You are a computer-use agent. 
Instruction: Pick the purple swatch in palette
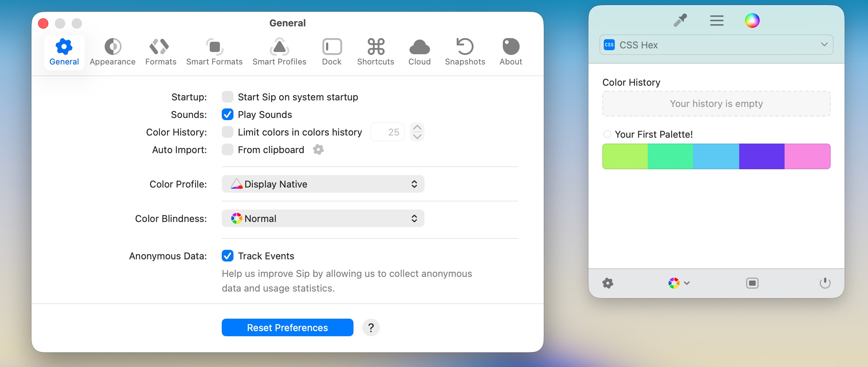pos(762,156)
